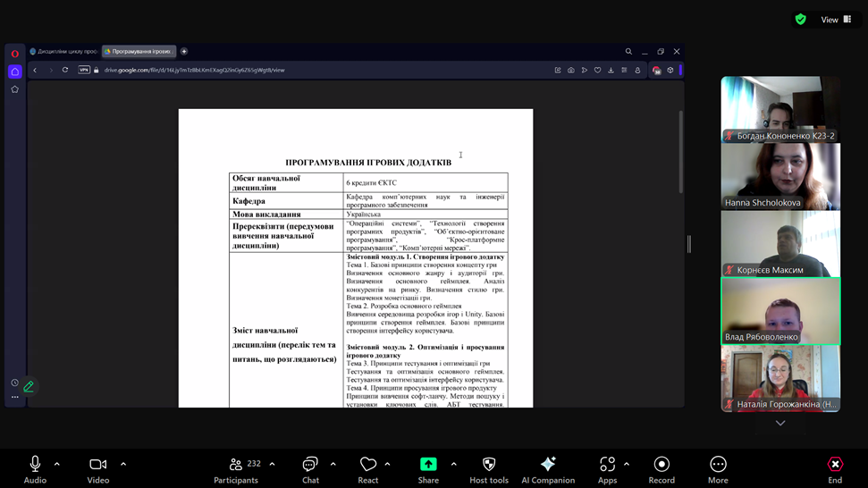Image resolution: width=868 pixels, height=488 pixels.
Task: Open easy setup sliders icon
Action: pos(624,71)
